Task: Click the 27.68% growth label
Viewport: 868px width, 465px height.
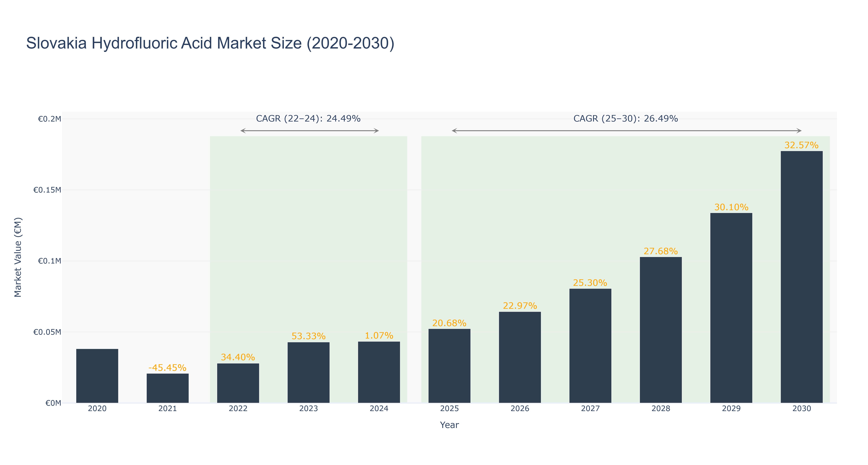Action: click(660, 251)
